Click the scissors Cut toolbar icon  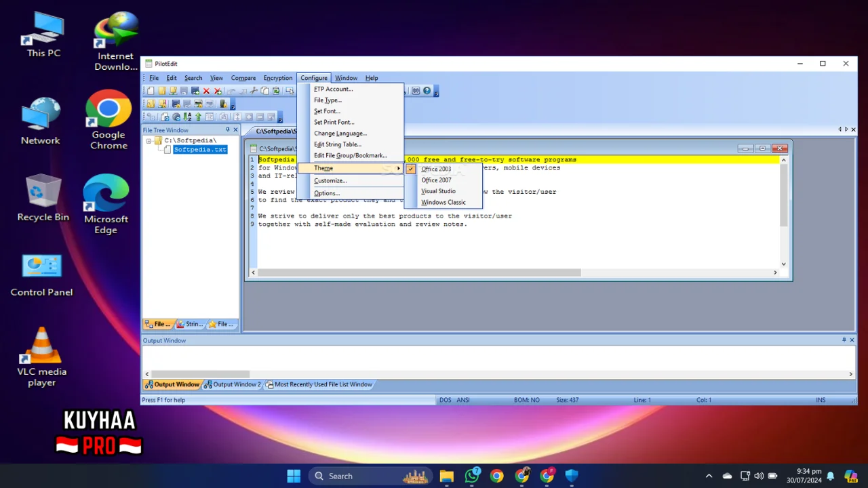click(x=254, y=91)
